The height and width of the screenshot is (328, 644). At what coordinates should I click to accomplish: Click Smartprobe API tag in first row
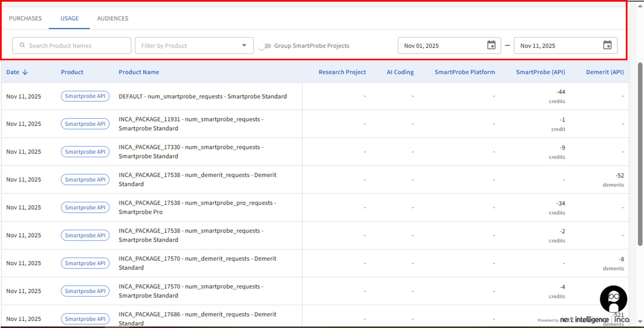(85, 96)
